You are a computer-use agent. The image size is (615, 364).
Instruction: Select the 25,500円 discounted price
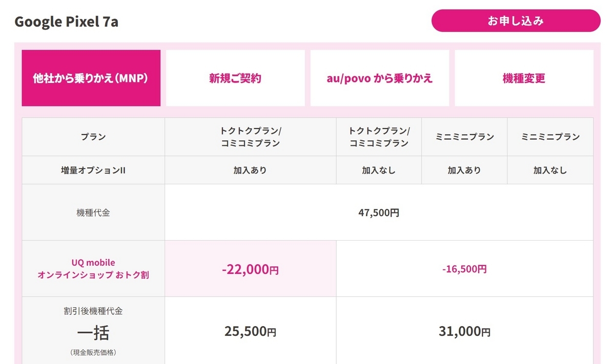tap(251, 331)
